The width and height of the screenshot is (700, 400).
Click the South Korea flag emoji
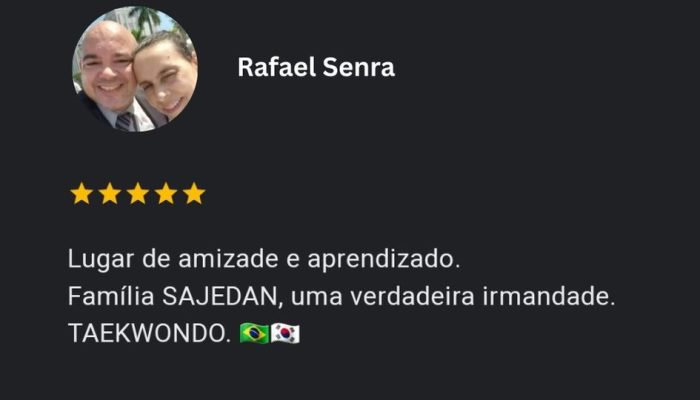285,333
